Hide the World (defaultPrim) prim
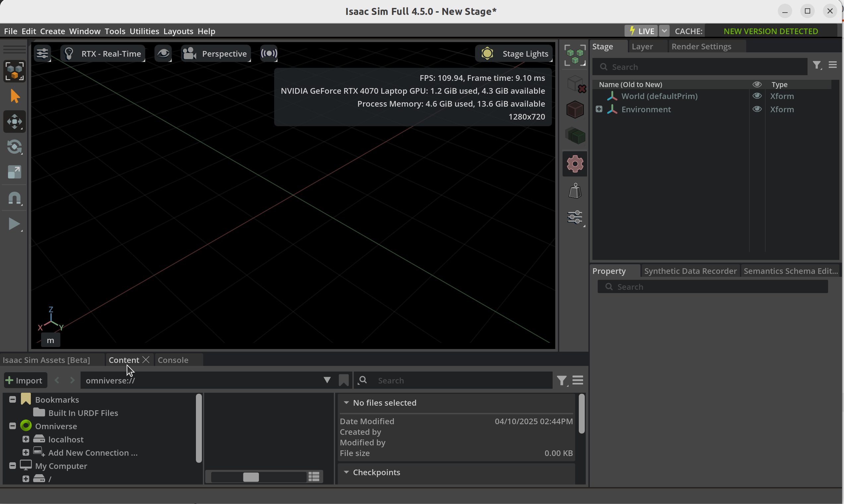This screenshot has width=844, height=504. point(757,96)
